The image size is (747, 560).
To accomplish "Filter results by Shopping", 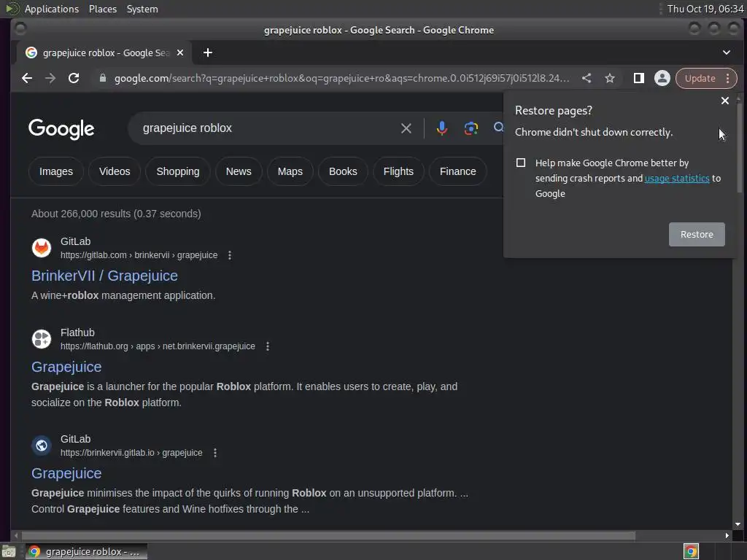I will (178, 171).
